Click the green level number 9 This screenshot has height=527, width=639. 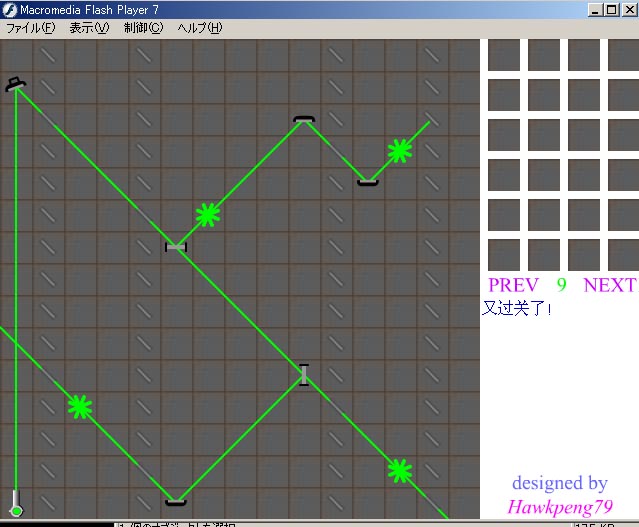(x=562, y=284)
